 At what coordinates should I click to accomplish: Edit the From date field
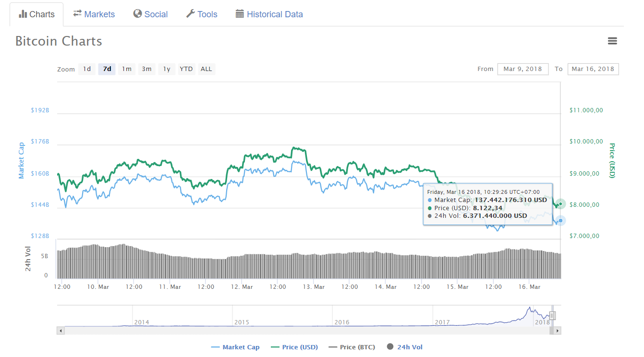(523, 69)
